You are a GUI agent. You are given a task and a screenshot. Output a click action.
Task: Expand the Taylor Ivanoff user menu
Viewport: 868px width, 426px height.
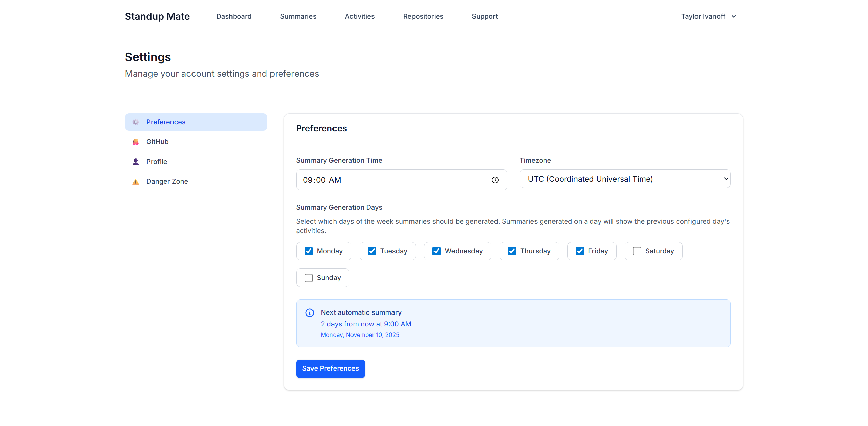point(703,16)
